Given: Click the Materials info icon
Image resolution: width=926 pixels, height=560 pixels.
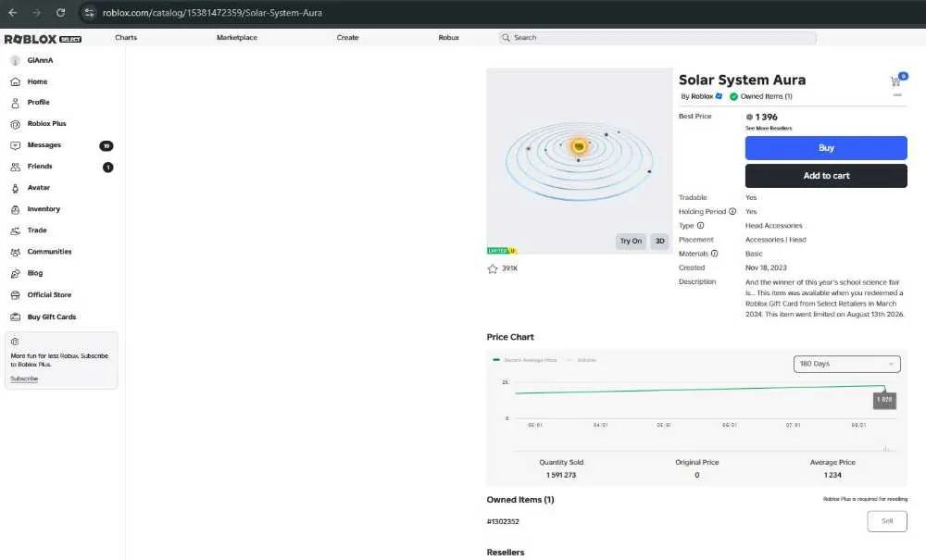Looking at the screenshot, I should (715, 254).
